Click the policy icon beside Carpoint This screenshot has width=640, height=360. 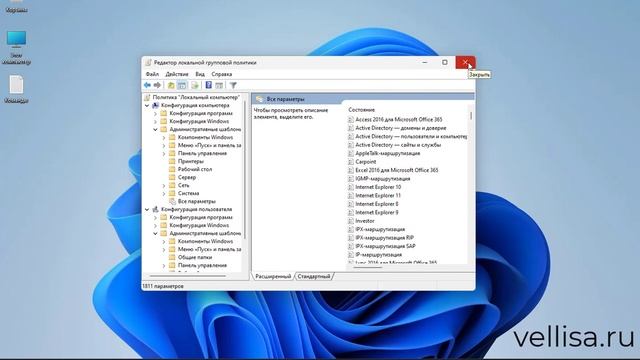[x=351, y=162]
